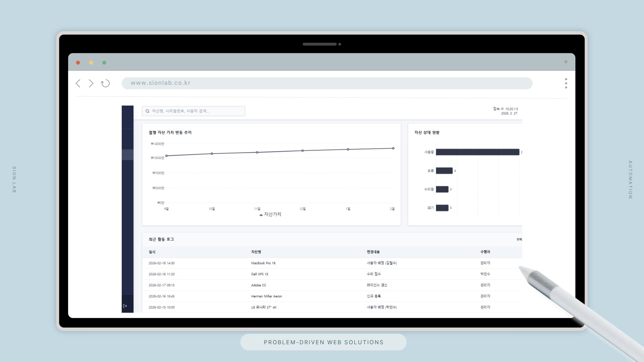Open a new tab with plus icon
Viewport: 644px width, 362px height.
click(x=566, y=62)
